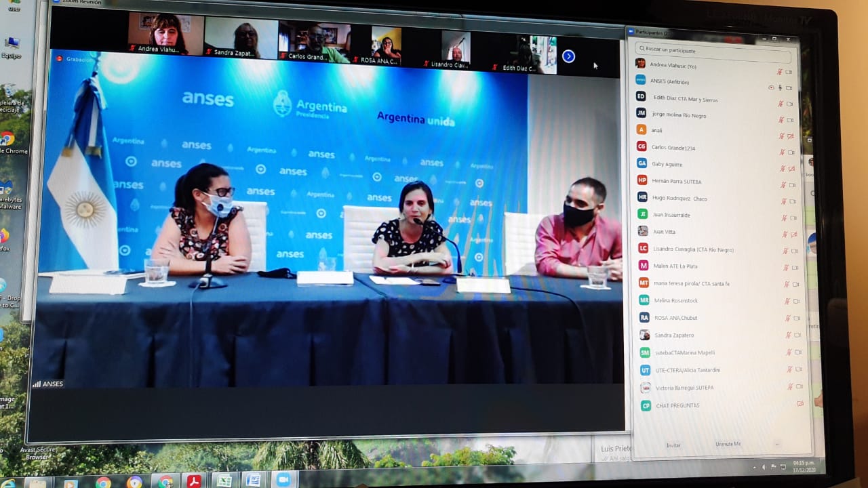Click muted mic icon for ROSA ANA Chubut
This screenshot has height=488, width=868.
click(787, 319)
